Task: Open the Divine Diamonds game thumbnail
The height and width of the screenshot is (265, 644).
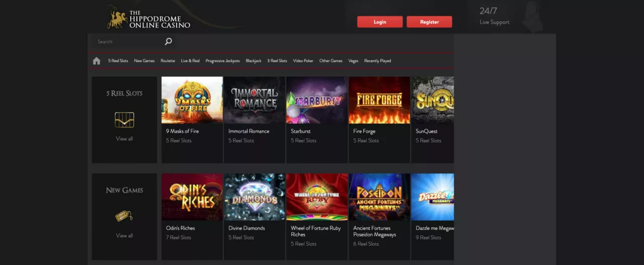Action: click(254, 197)
